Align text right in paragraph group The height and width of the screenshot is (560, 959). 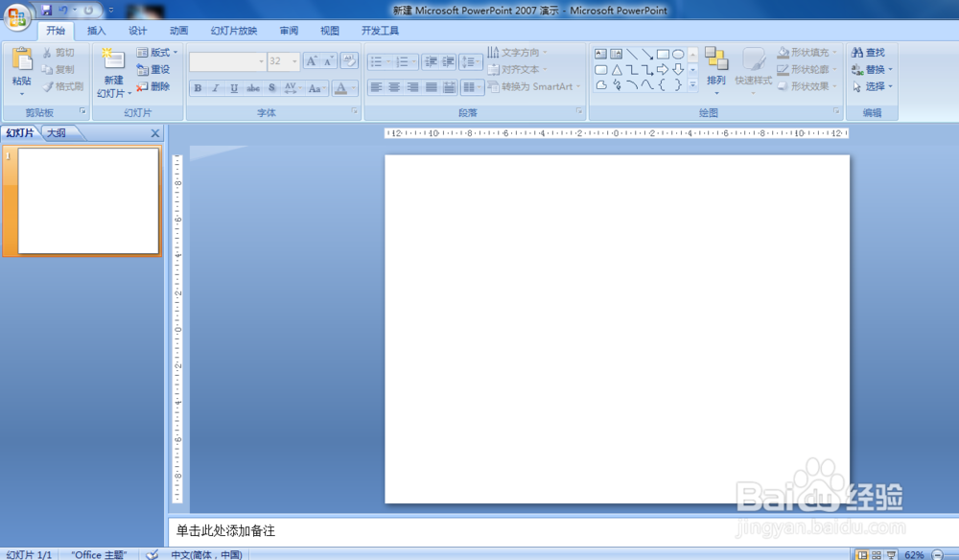(x=412, y=87)
